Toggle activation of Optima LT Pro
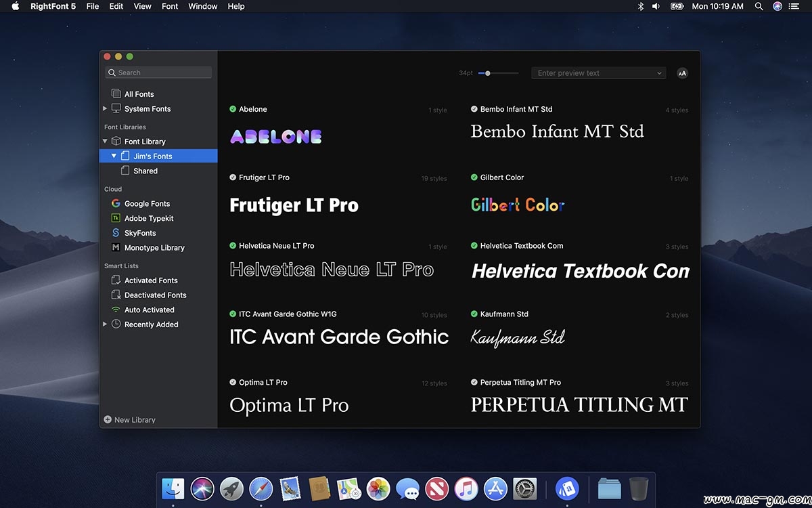 tap(233, 383)
